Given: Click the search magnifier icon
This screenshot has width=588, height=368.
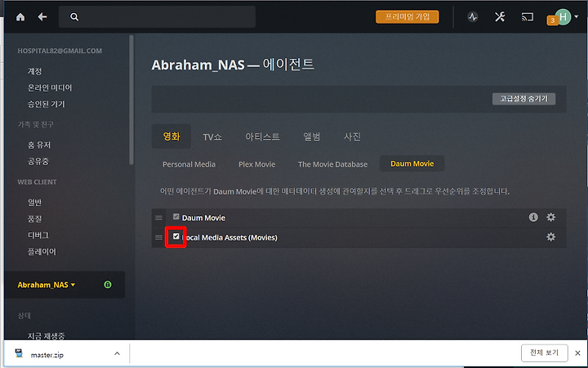Looking at the screenshot, I should [x=74, y=17].
